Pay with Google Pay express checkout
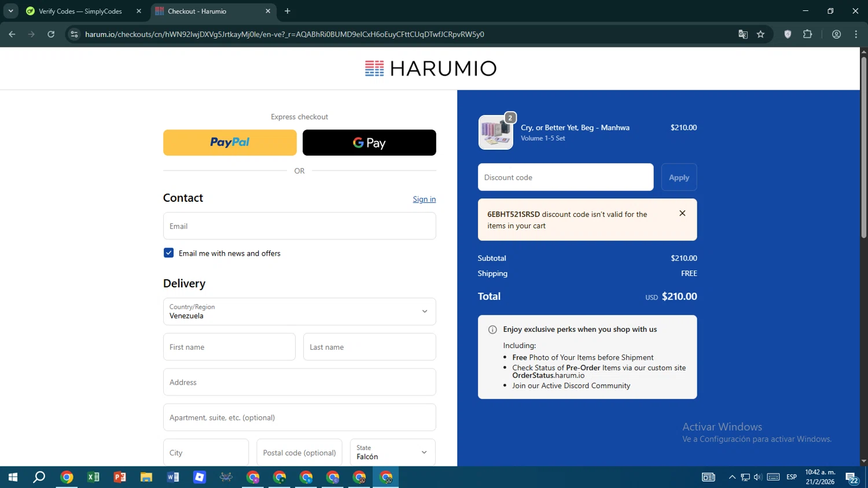868x488 pixels. 369,142
